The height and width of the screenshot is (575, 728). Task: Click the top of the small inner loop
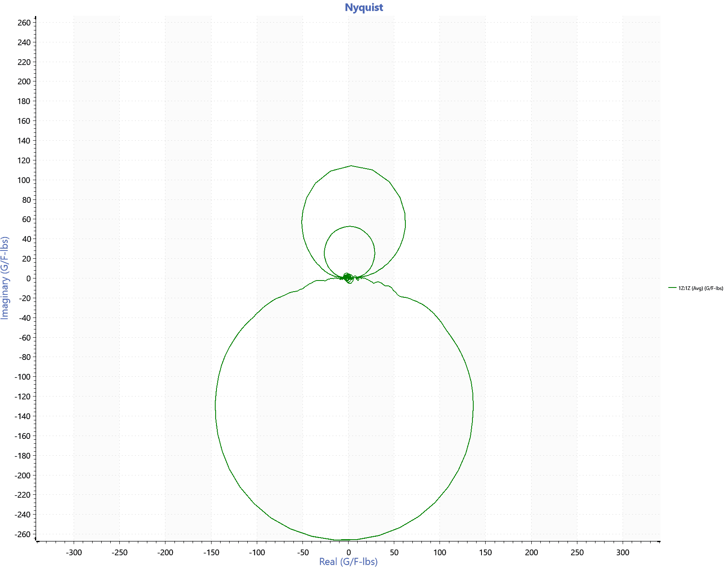(349, 226)
